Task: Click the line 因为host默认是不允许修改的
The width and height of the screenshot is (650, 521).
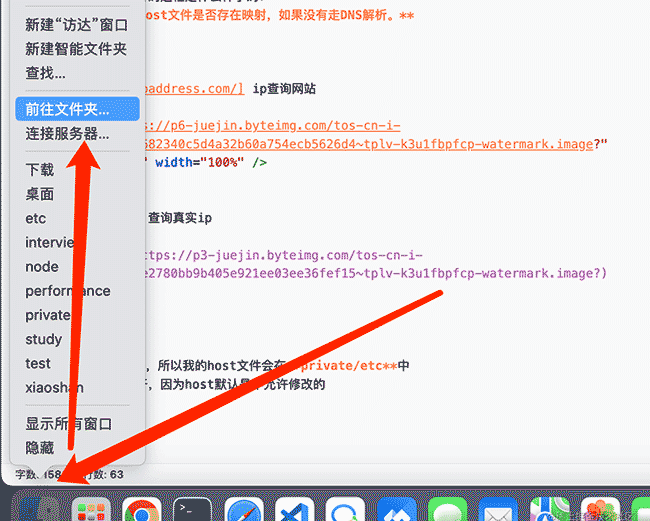Action: [x=243, y=384]
